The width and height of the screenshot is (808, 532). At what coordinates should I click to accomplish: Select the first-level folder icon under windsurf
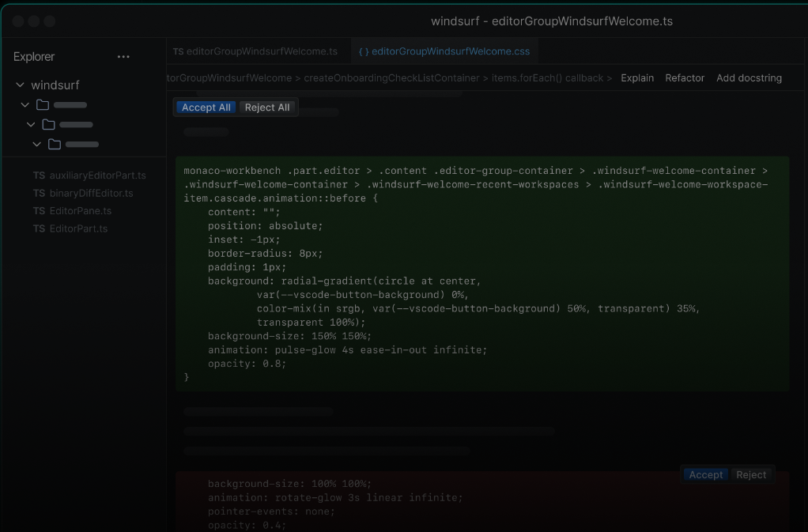[x=43, y=105]
